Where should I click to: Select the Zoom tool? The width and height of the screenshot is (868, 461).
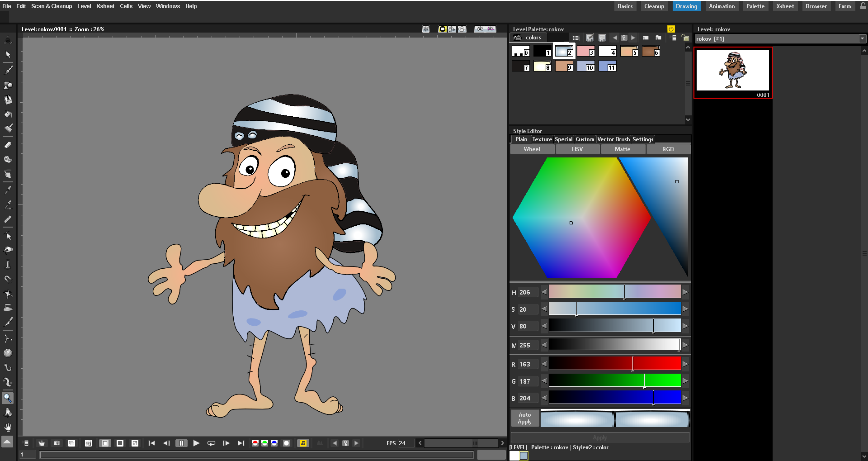click(8, 398)
